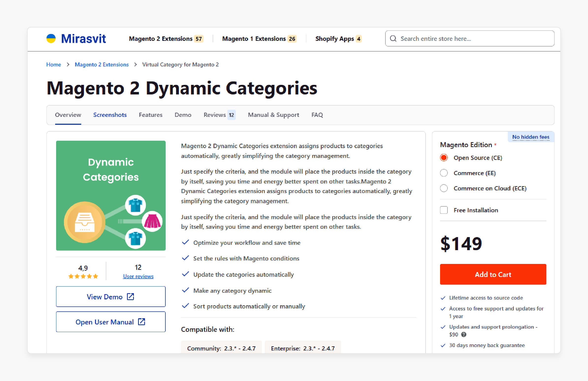The height and width of the screenshot is (381, 588).
Task: Click the No hidden fees link
Action: click(x=531, y=137)
